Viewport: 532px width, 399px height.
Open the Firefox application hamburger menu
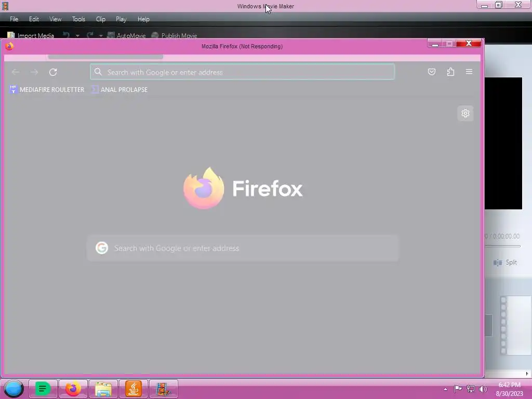click(x=469, y=72)
